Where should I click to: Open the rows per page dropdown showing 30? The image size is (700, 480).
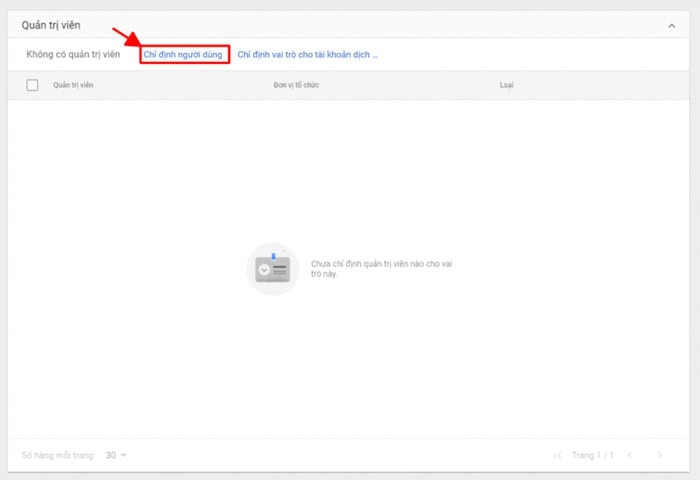click(x=116, y=455)
